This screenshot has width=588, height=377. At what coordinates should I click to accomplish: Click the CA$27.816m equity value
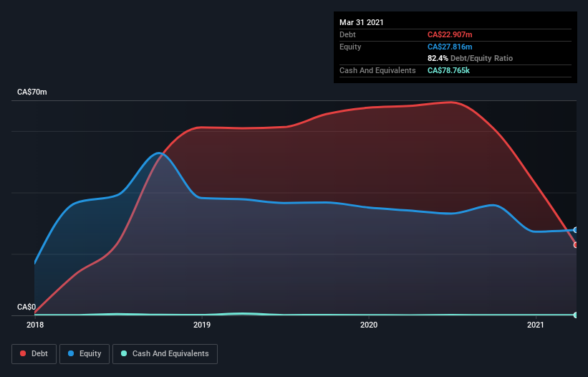(450, 47)
